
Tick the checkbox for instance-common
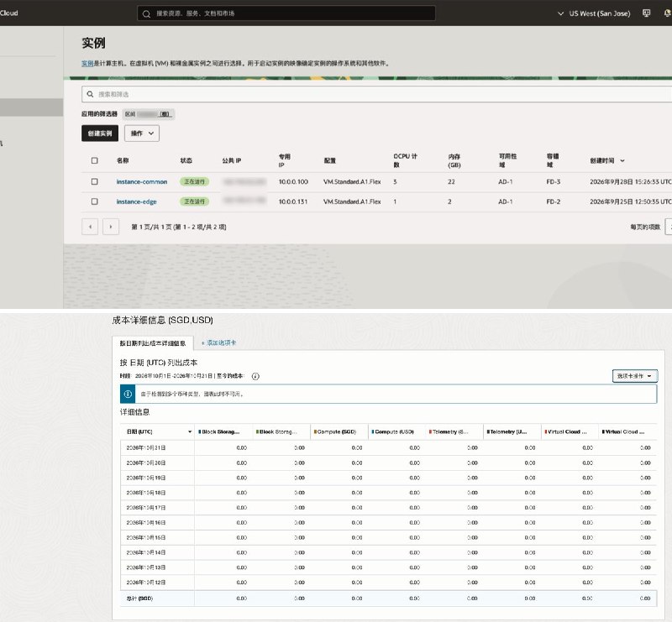pos(95,181)
